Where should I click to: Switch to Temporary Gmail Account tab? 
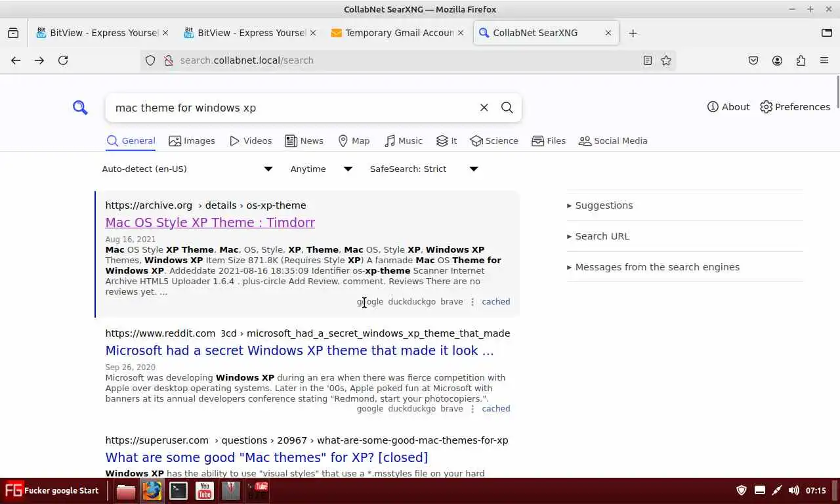pos(398,33)
